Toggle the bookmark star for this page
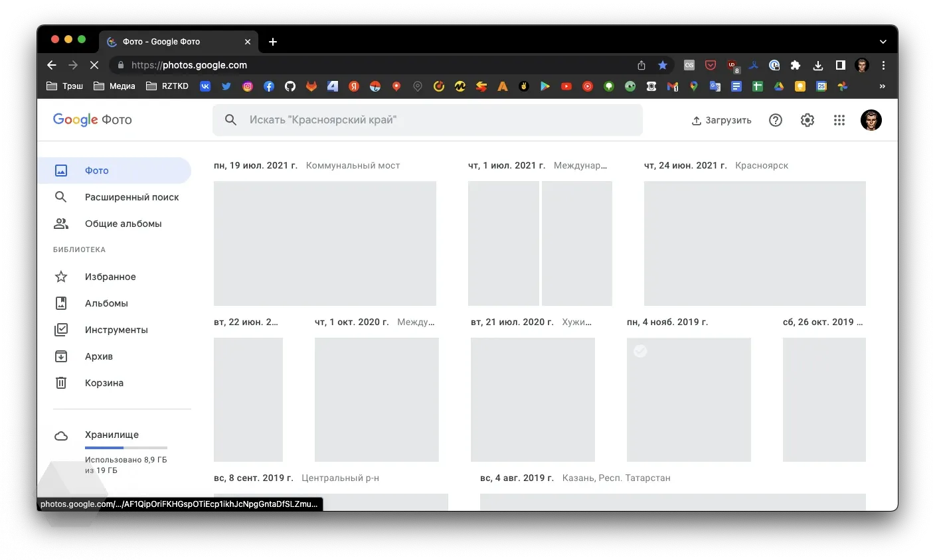935x560 pixels. point(663,65)
